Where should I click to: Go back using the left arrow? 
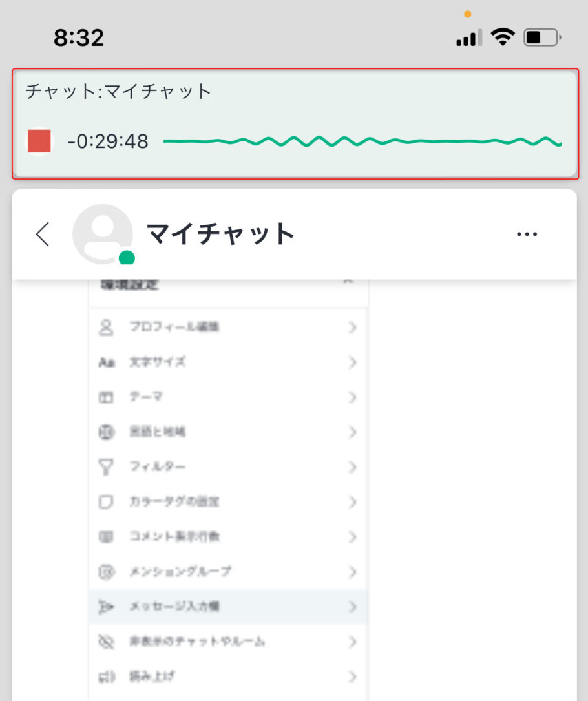[43, 234]
